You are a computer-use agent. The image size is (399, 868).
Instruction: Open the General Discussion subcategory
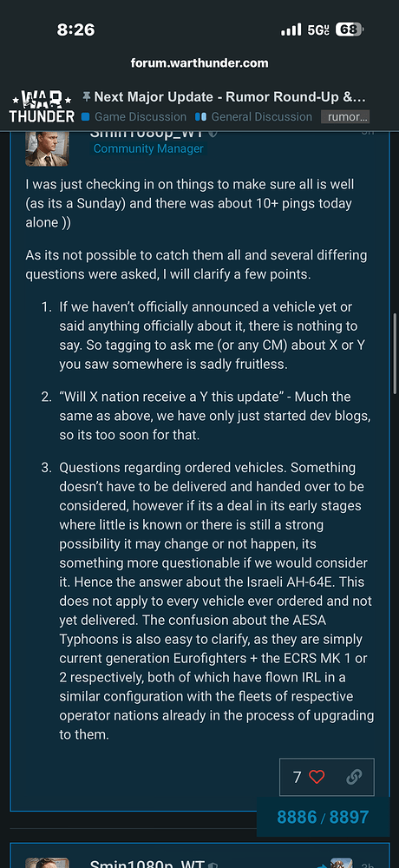(254, 117)
